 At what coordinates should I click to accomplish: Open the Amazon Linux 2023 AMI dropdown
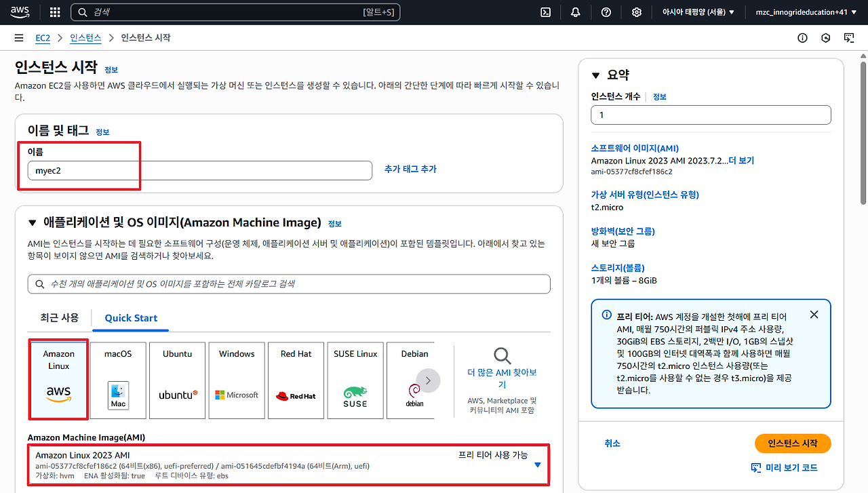coord(289,465)
